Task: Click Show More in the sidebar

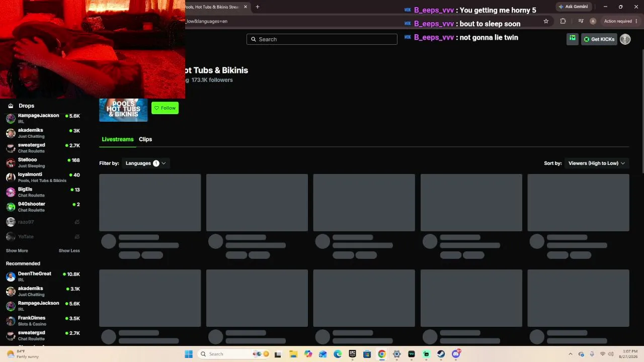Action: point(17,251)
